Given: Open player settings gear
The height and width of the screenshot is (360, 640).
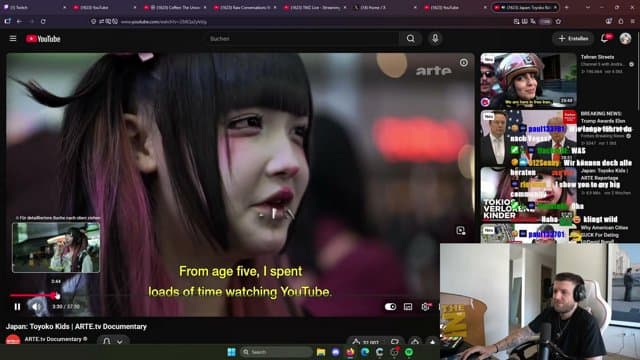Looking at the screenshot, I should coord(425,307).
